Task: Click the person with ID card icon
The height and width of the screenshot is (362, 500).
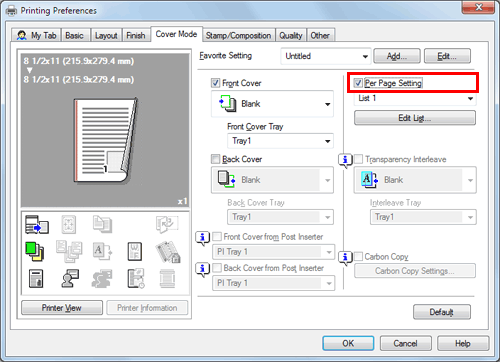Action: [70, 278]
